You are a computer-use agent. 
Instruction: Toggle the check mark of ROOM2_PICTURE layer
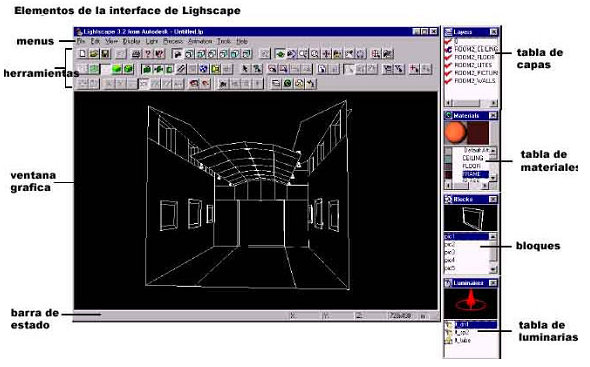(448, 73)
